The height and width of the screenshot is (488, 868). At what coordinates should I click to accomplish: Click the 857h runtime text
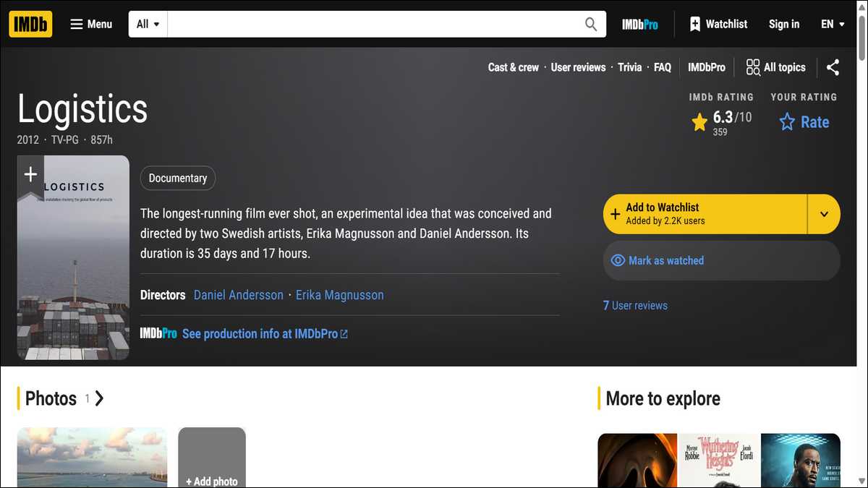pos(102,140)
